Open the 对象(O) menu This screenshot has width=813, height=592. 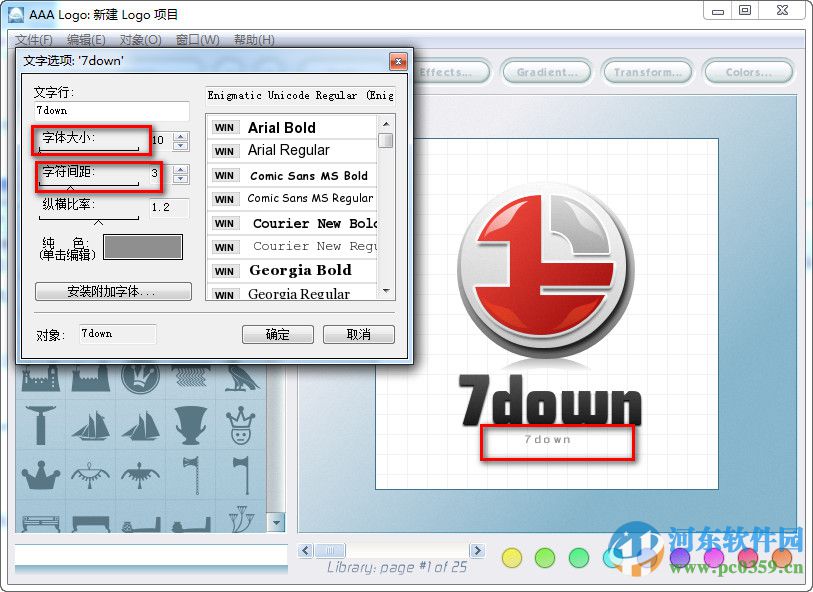(x=140, y=40)
